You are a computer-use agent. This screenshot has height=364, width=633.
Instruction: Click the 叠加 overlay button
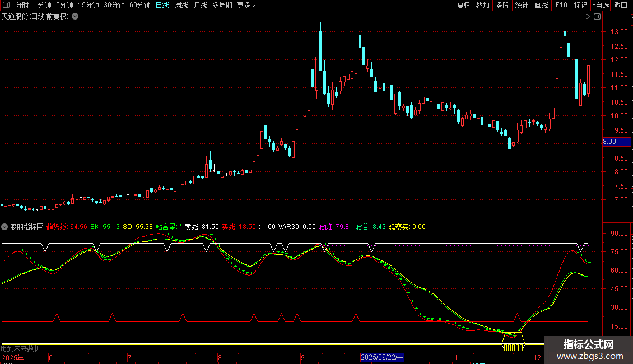pos(483,5)
